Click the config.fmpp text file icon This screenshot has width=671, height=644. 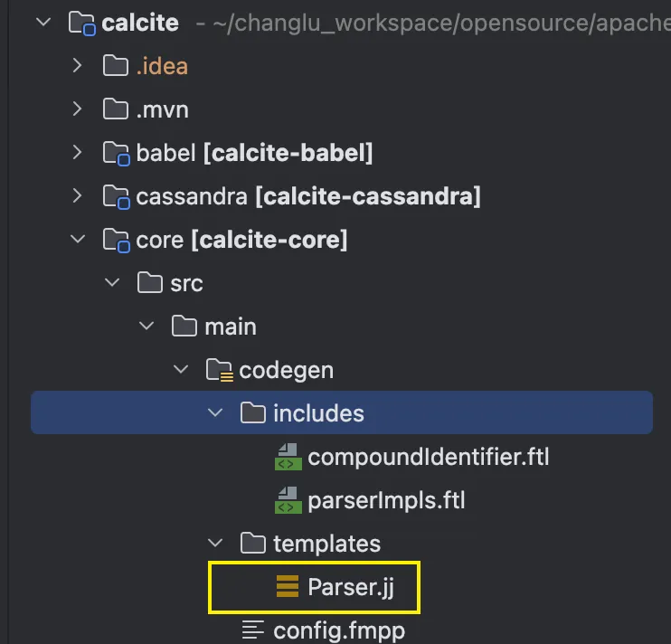tap(253, 630)
